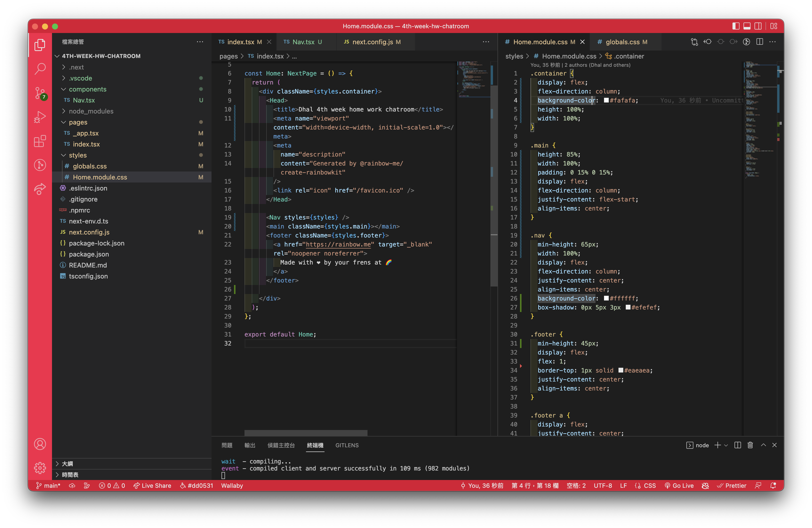Screen dimensions: 812x528
Task: Open color picker for #fafafa swatch
Action: pyautogui.click(x=606, y=100)
